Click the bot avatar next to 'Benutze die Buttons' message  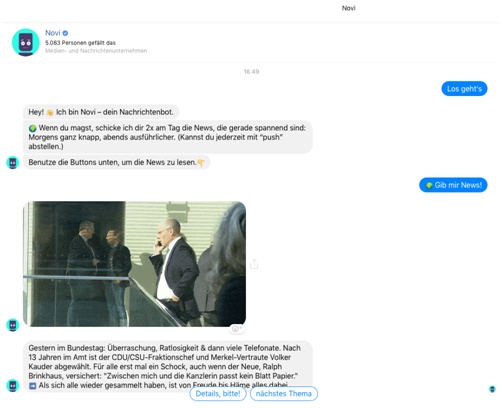[13, 163]
